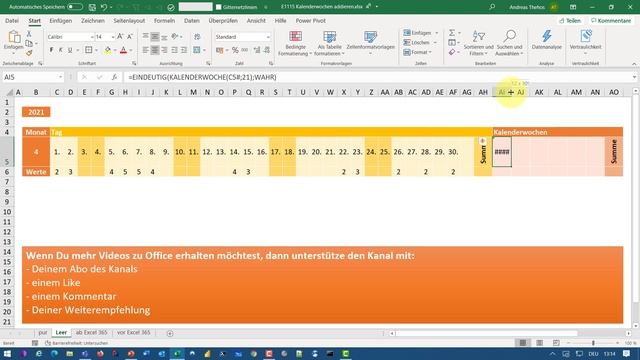Expand the Name Box dropdown arrow
Screen dimensions: 640x360
pyautogui.click(x=60, y=77)
